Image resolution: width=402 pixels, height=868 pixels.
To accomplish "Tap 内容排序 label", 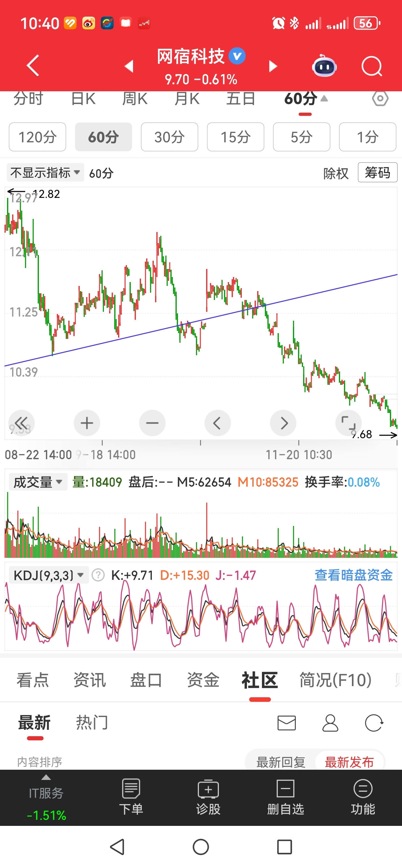I will (x=40, y=762).
